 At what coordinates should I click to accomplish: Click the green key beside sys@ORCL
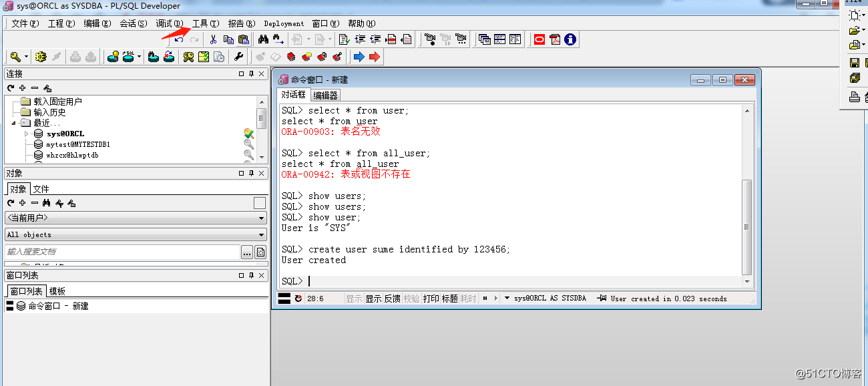click(249, 134)
